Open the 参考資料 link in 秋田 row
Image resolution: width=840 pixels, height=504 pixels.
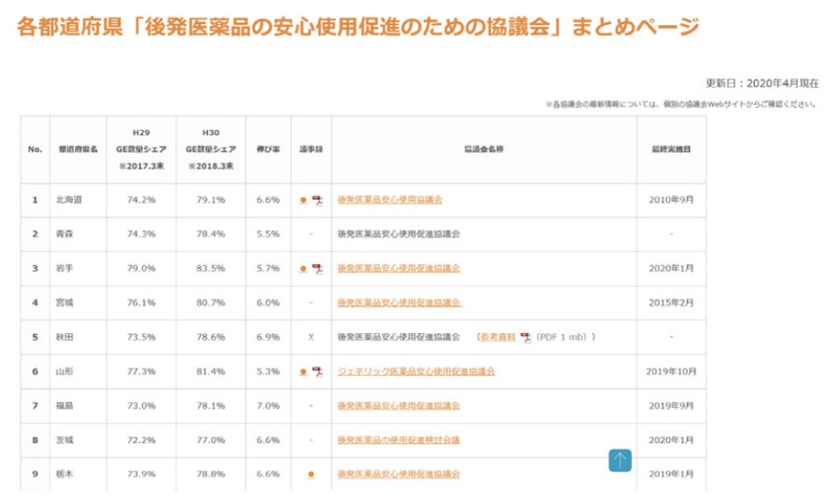click(x=498, y=337)
